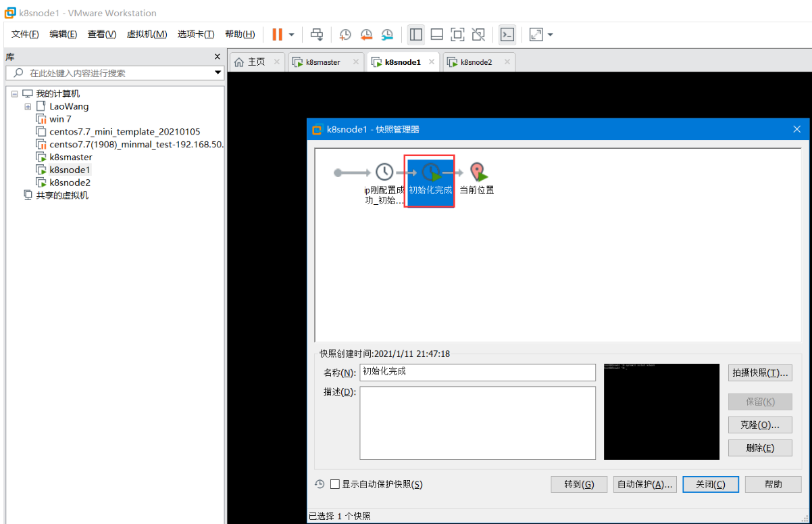Select k8snode1 in the library tree

(70, 170)
